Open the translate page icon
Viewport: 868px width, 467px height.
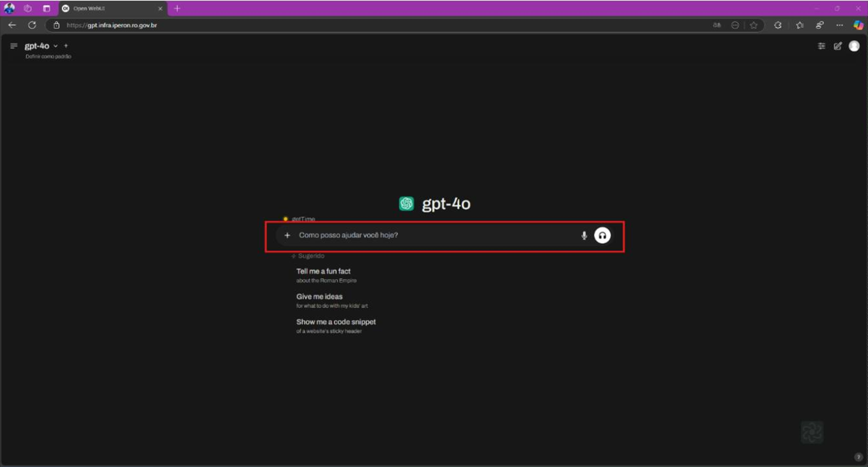[x=717, y=25]
